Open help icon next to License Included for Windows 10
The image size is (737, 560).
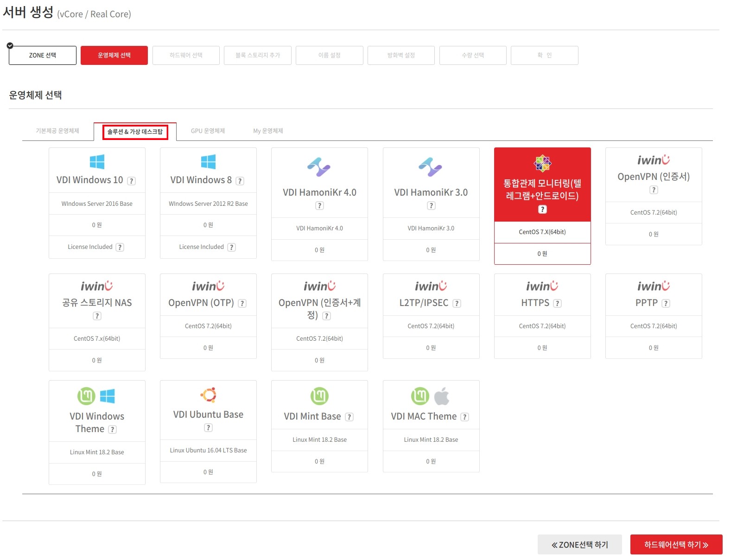(x=120, y=247)
